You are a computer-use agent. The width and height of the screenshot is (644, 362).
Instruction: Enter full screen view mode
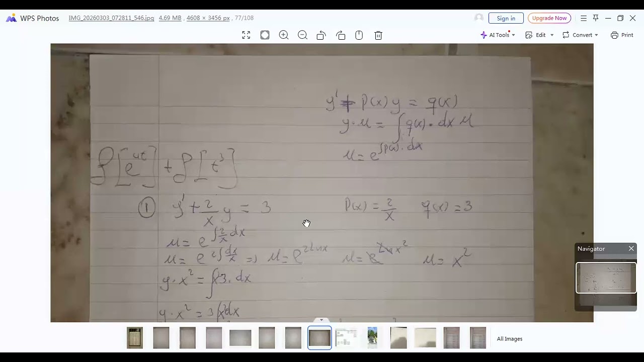pyautogui.click(x=246, y=35)
